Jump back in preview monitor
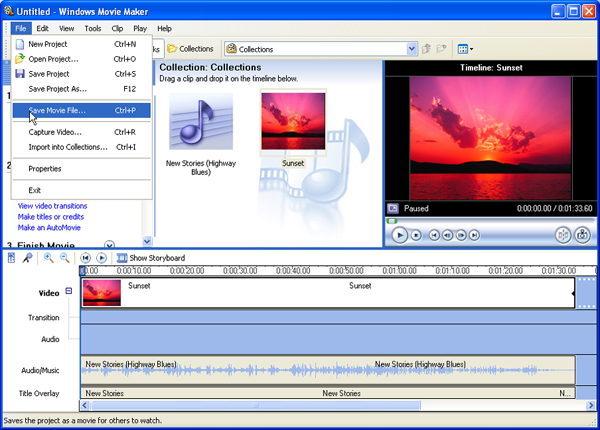600x430 pixels. (434, 235)
